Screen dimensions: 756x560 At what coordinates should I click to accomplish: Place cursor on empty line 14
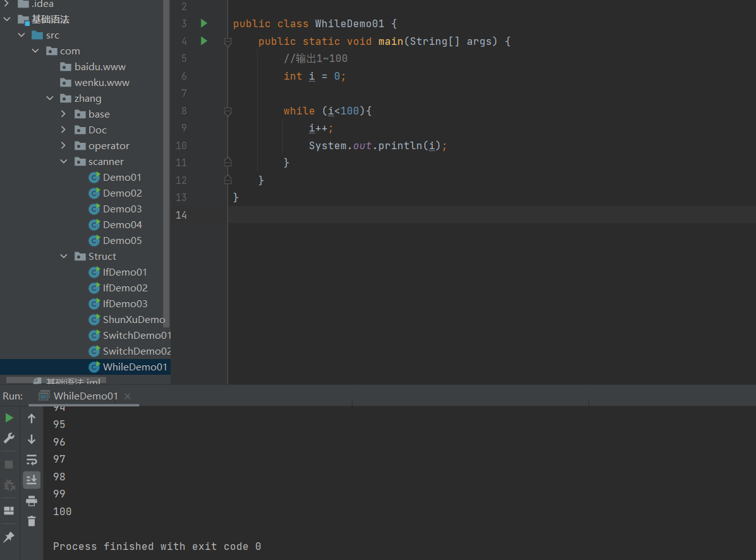coord(492,215)
